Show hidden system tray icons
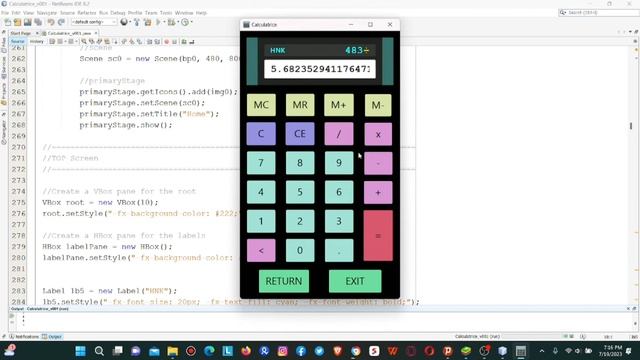640x360 pixels. [542, 351]
